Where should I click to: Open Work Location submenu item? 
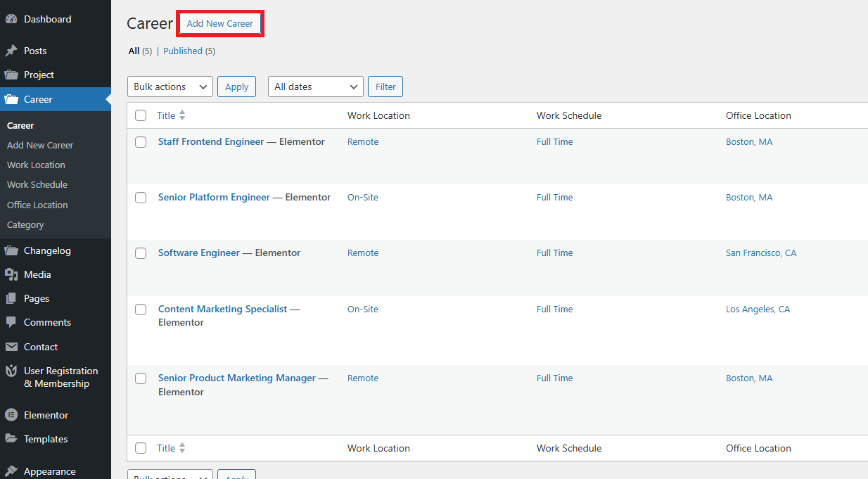[x=36, y=165]
